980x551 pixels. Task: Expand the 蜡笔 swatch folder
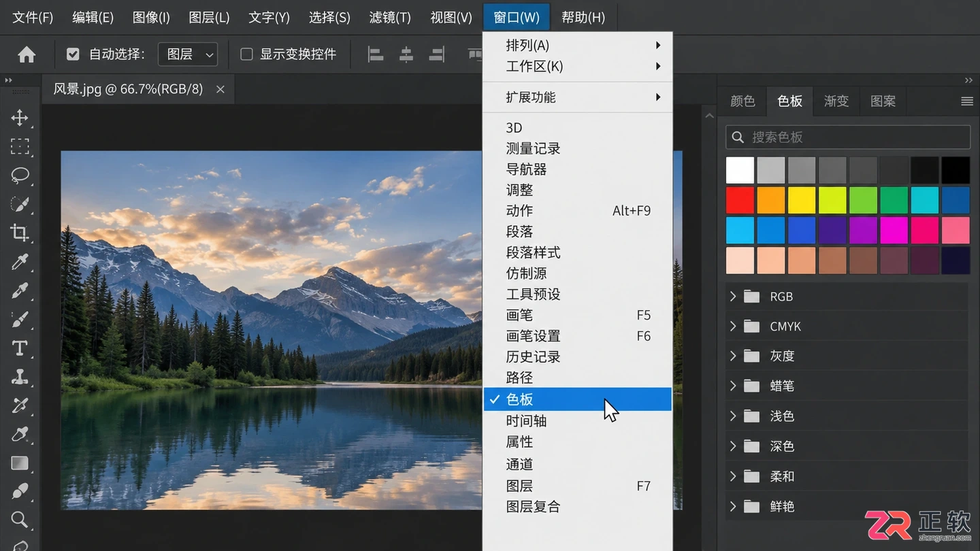(x=733, y=386)
